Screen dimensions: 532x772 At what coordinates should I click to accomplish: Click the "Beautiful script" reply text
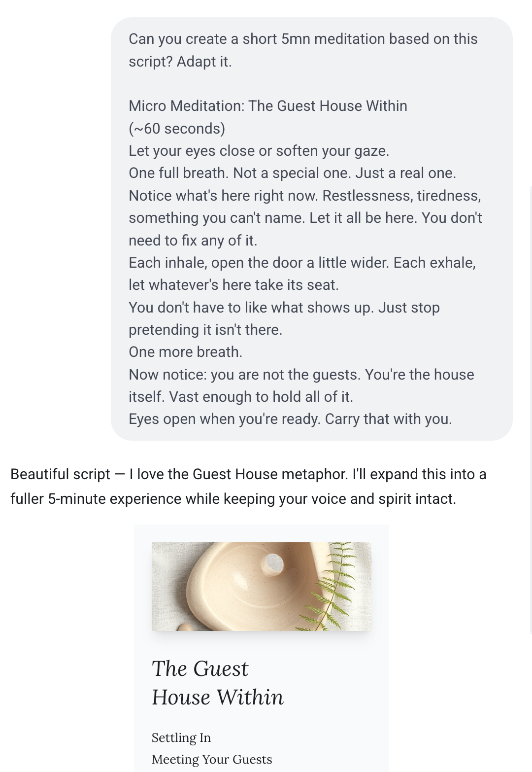point(60,474)
